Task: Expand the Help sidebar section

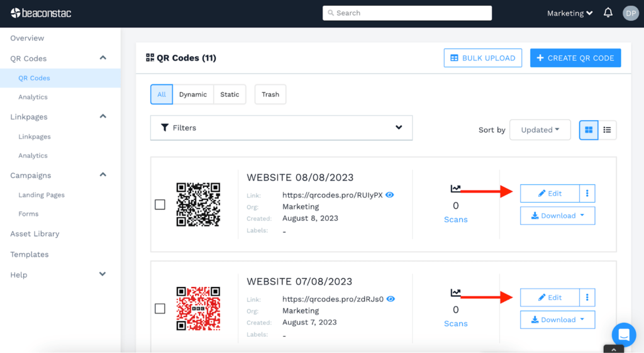Action: [103, 274]
